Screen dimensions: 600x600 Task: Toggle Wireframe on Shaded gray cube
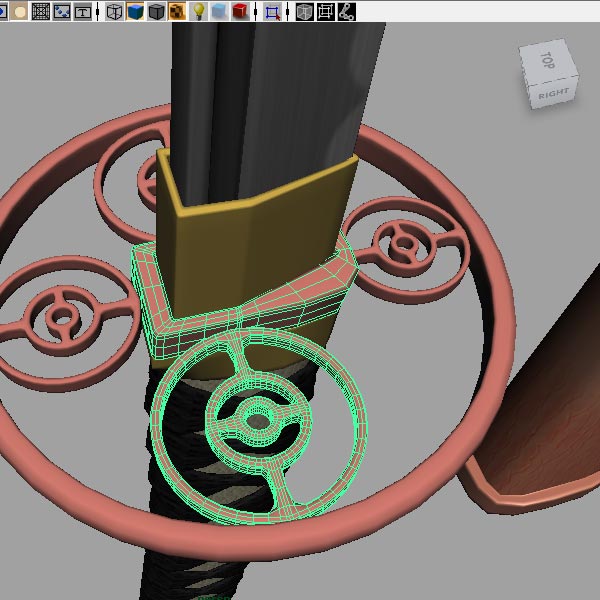tap(156, 11)
